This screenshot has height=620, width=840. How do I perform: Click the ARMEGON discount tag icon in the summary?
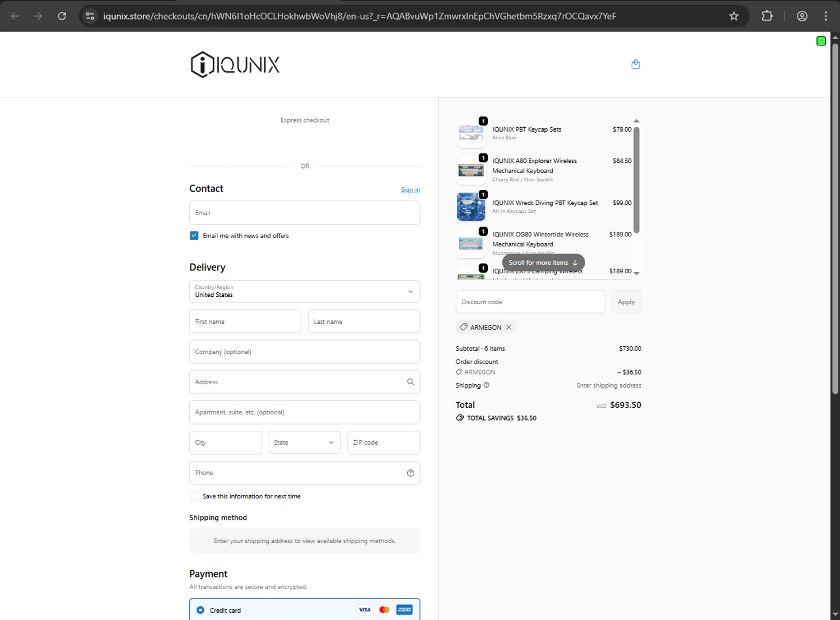pyautogui.click(x=459, y=372)
